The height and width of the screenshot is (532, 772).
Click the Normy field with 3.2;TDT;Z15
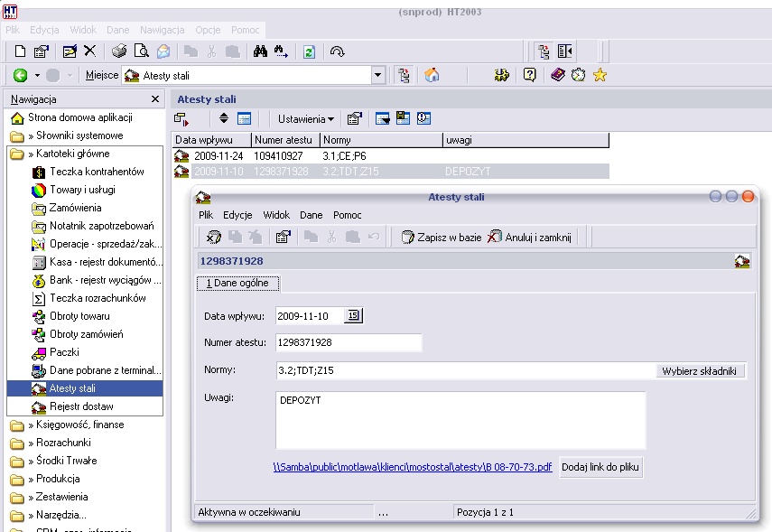(465, 371)
